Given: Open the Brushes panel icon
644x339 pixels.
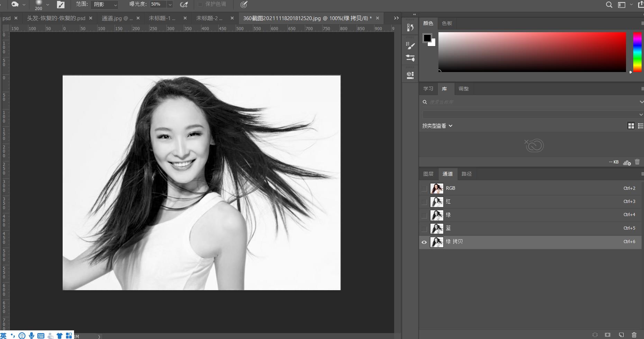Looking at the screenshot, I should (x=410, y=58).
